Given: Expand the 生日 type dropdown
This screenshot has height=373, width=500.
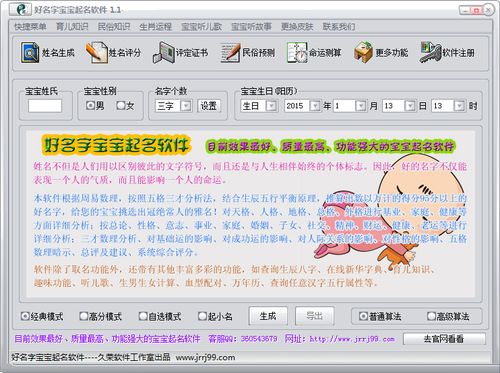Looking at the screenshot, I should coord(272,106).
